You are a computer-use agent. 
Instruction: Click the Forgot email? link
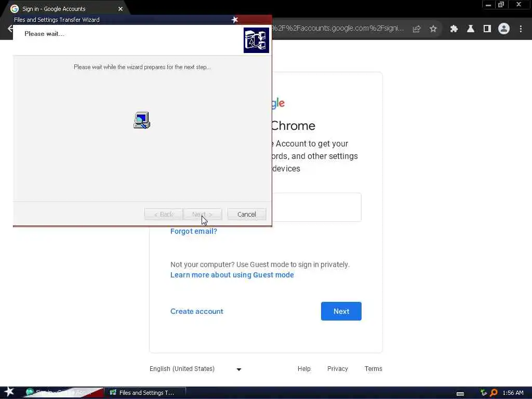tap(193, 231)
